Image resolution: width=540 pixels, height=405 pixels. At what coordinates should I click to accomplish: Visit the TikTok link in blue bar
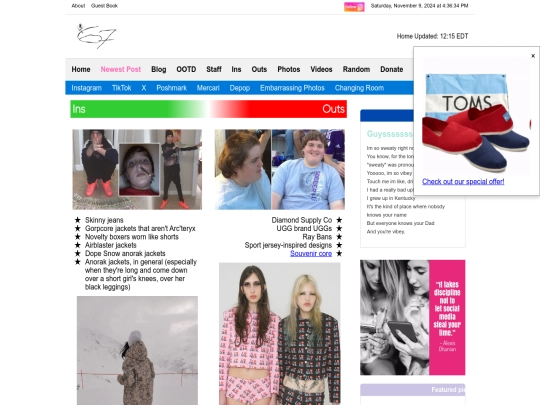[x=122, y=88]
